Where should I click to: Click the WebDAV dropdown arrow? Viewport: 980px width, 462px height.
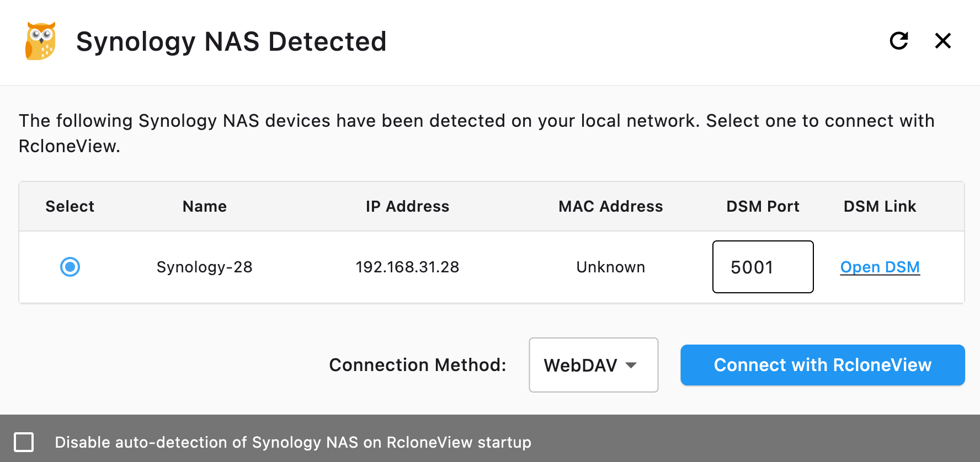[632, 365]
